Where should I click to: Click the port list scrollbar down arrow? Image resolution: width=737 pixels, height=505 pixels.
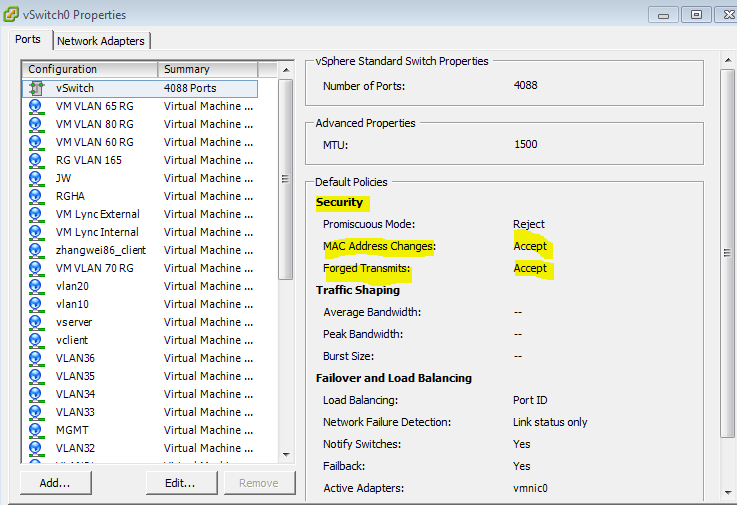pos(286,455)
